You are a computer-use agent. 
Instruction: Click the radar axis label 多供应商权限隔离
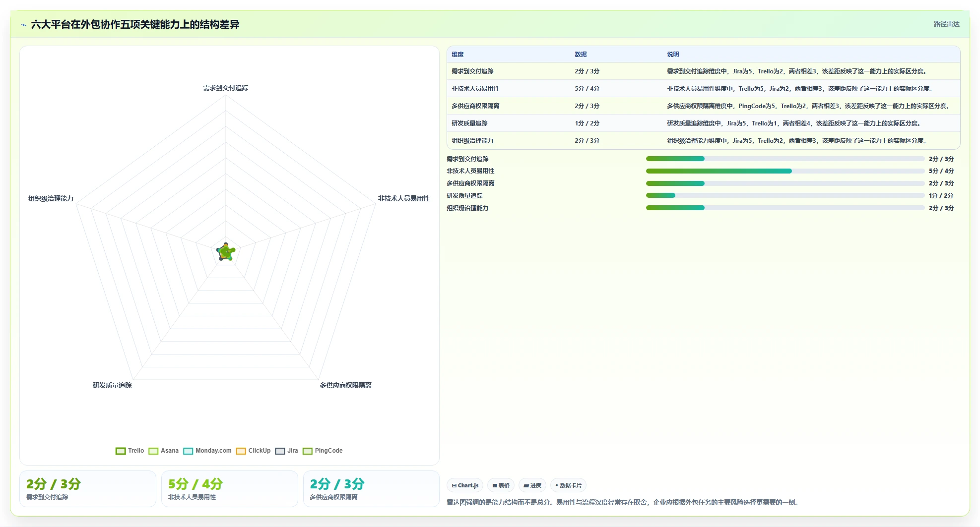pos(345,385)
